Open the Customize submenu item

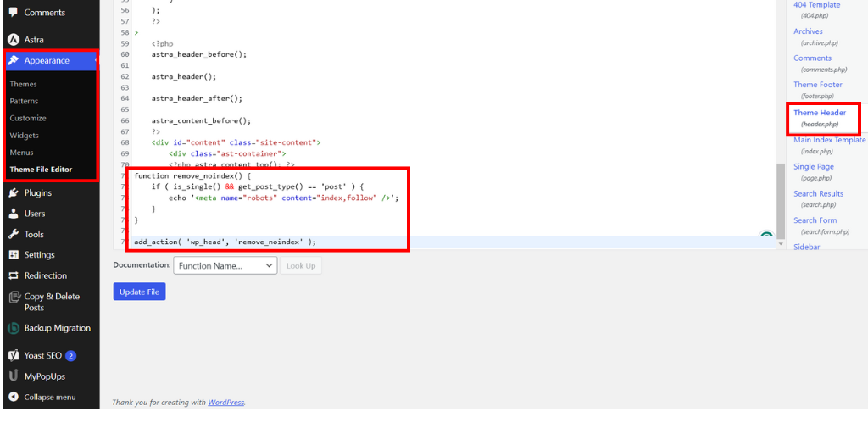click(28, 118)
